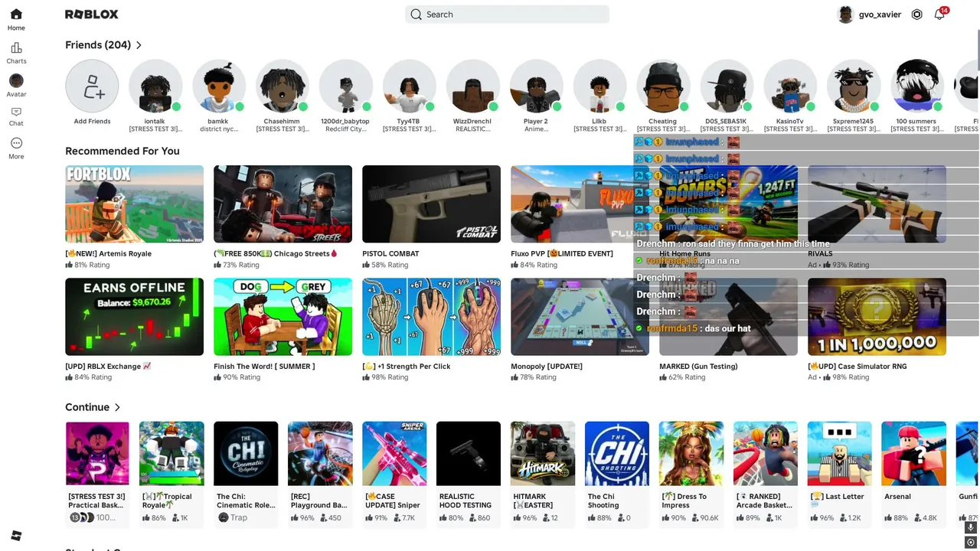Screen dimensions: 980x551
Task: Open the Avatar page in sidebar
Action: (x=16, y=86)
